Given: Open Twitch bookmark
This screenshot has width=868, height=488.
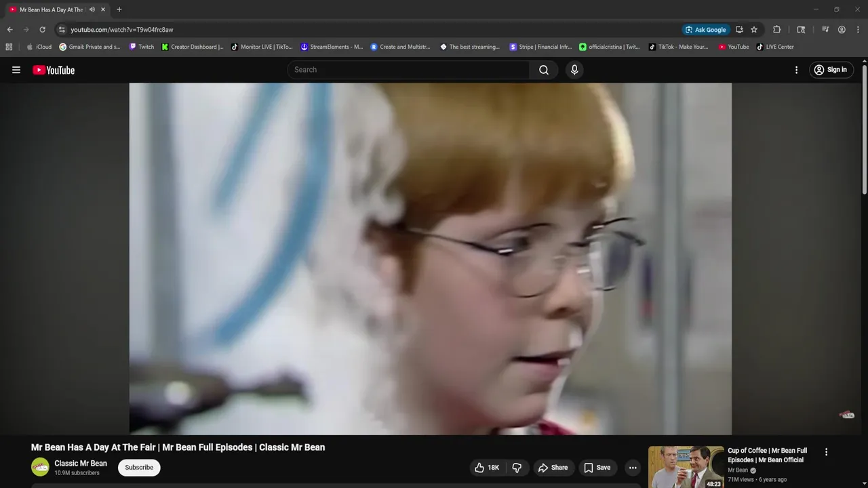Looking at the screenshot, I should coord(142,47).
